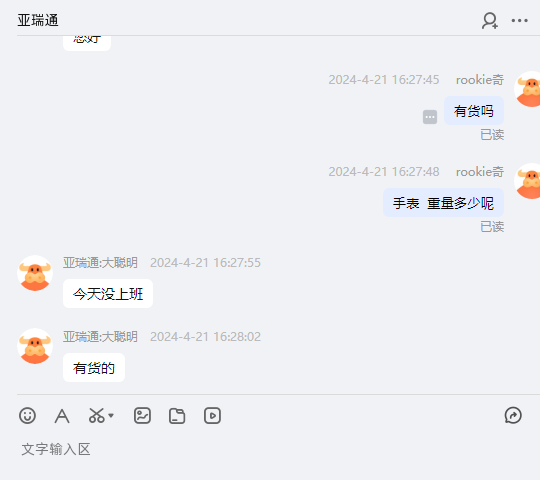Click the rookie奇 sender name at 16:27:45

coord(480,80)
